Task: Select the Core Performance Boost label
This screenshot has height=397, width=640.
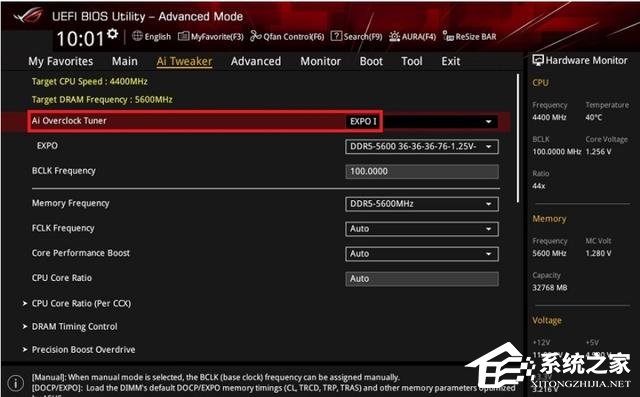Action: [x=81, y=253]
